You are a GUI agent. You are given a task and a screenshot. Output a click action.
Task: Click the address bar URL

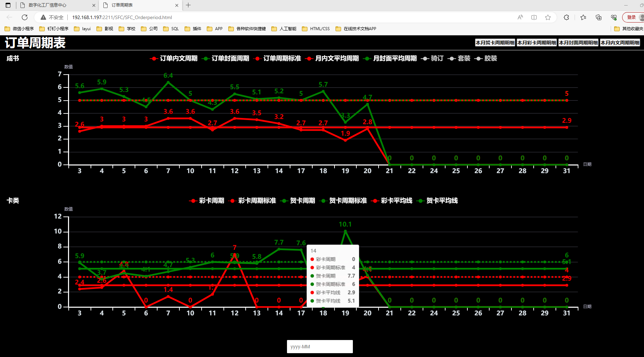(x=122, y=17)
